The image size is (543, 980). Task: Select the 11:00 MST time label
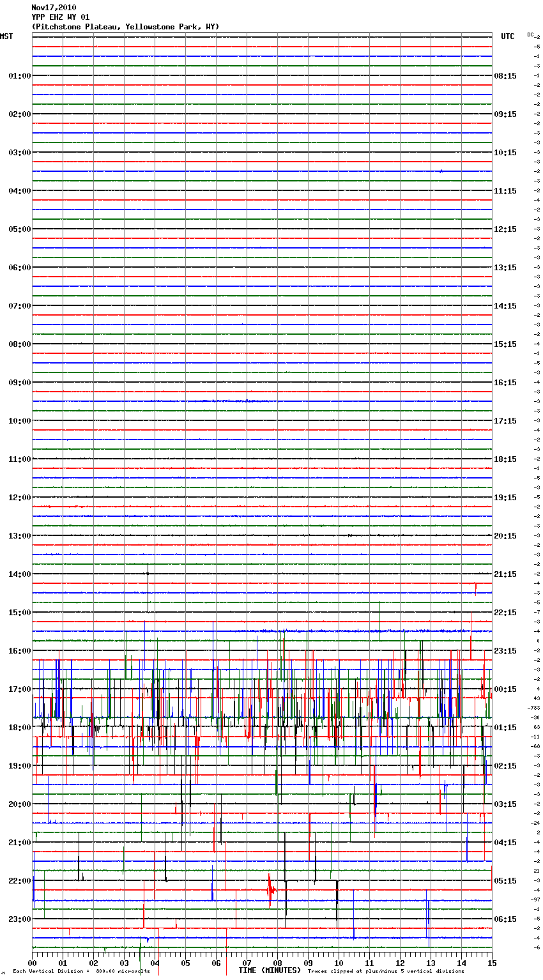20,459
